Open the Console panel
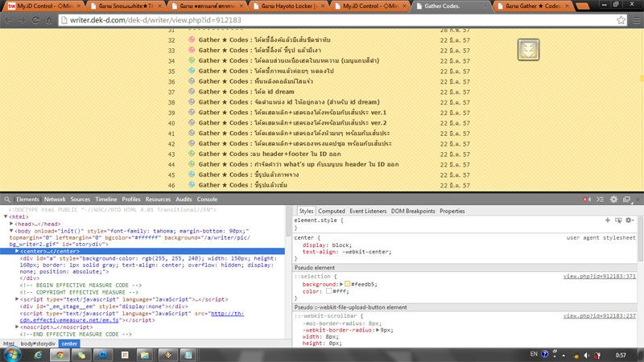 207,200
